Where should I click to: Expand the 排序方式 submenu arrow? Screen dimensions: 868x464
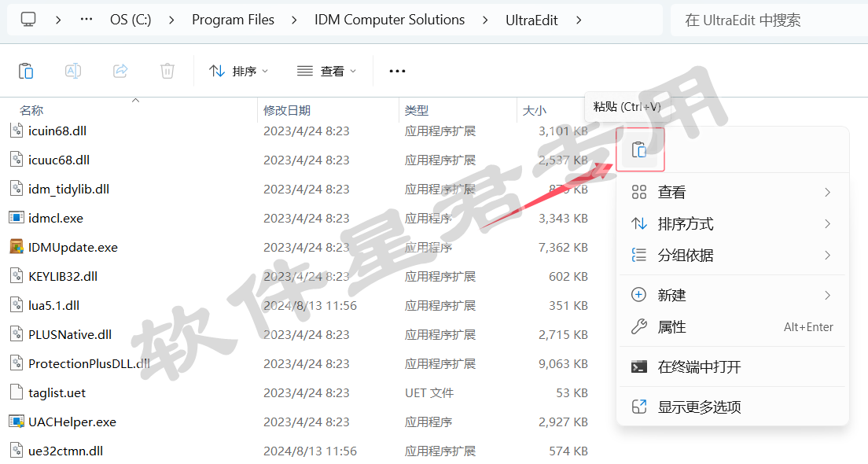pyautogui.click(x=828, y=223)
